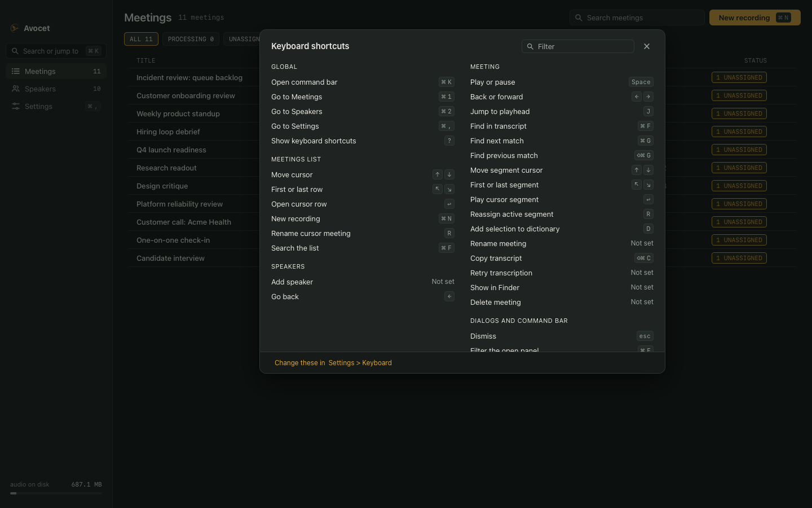Image resolution: width=812 pixels, height=508 pixels.
Task: Click Not set next to Rename meeting
Action: pos(642,243)
